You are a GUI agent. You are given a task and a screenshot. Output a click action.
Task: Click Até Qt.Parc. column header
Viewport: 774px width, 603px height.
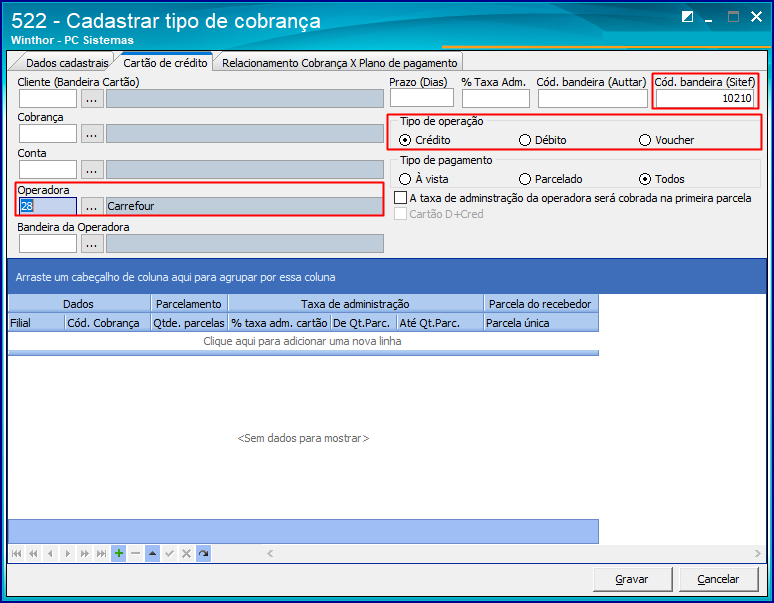440,323
